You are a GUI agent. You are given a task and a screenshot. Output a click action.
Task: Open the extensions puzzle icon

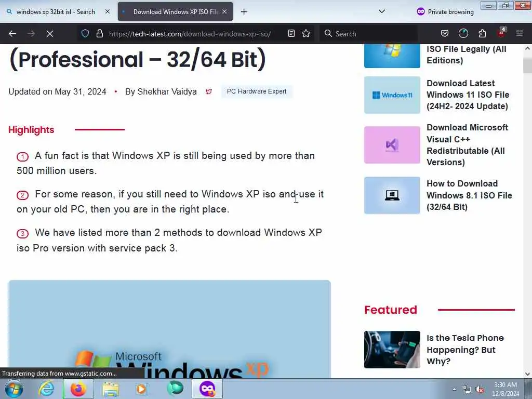(x=482, y=33)
